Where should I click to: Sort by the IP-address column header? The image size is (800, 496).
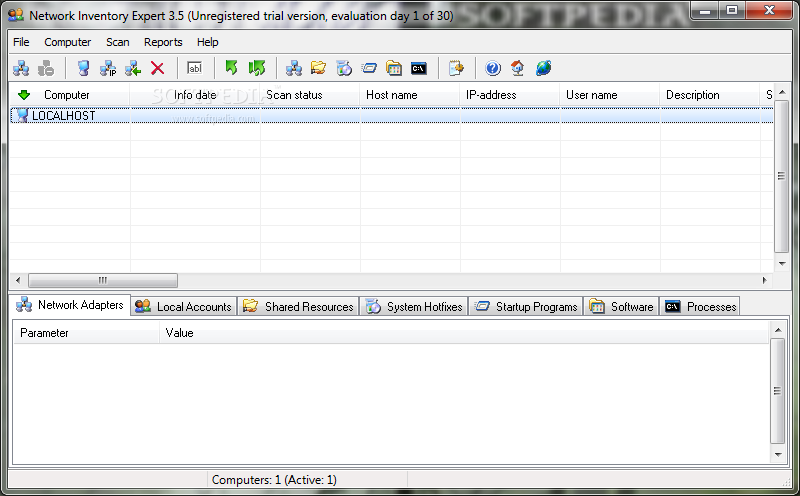510,95
